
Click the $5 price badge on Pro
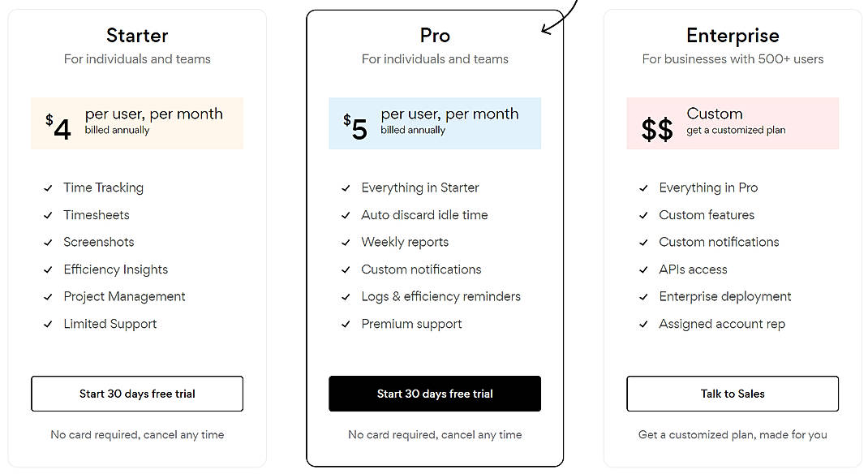(435, 123)
